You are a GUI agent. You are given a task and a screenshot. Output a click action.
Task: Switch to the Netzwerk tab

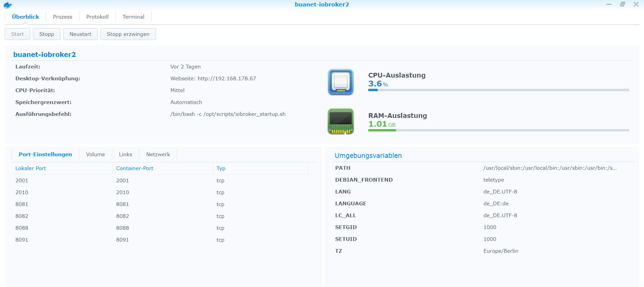pyautogui.click(x=158, y=154)
